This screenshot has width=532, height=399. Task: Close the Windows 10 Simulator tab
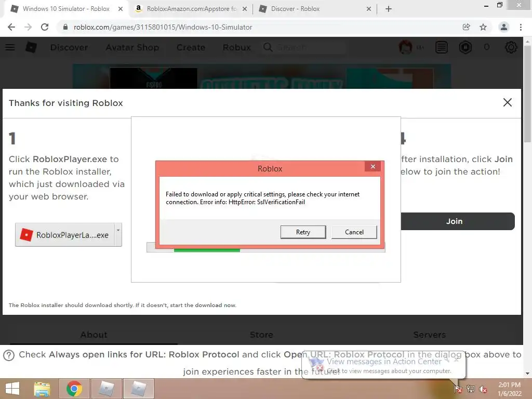pos(121,9)
